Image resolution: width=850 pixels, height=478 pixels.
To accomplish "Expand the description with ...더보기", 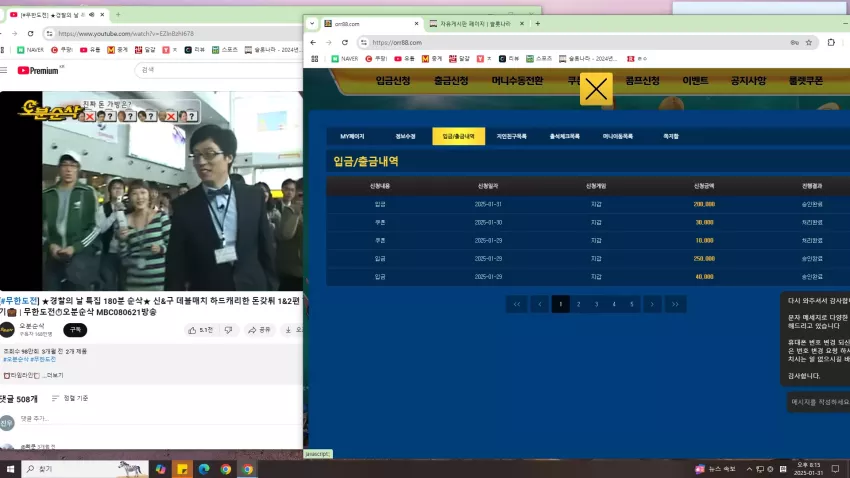I will pyautogui.click(x=53, y=375).
